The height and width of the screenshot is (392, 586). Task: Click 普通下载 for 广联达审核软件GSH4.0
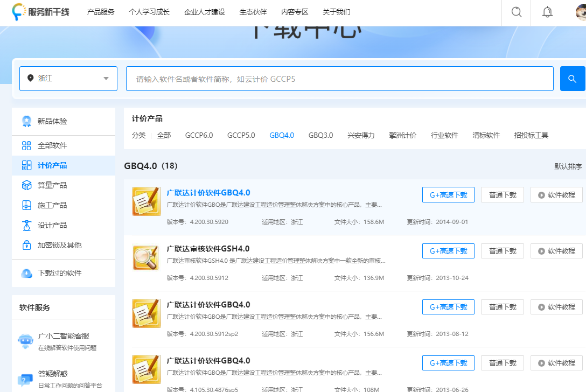tap(503, 251)
